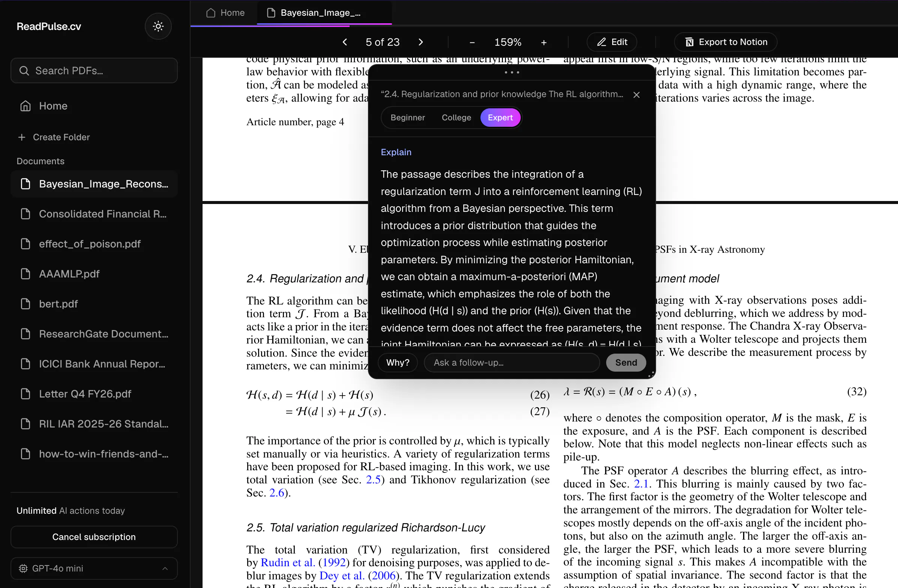Open how-to-win-friends-and document
Viewport: 898px width, 588px height.
point(94,454)
